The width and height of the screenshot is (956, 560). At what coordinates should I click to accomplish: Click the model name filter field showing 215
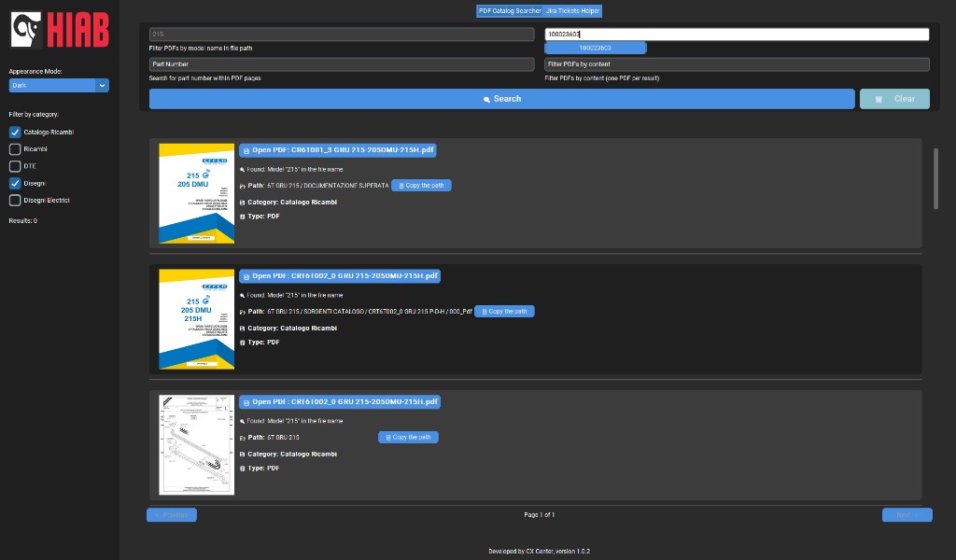pos(342,35)
